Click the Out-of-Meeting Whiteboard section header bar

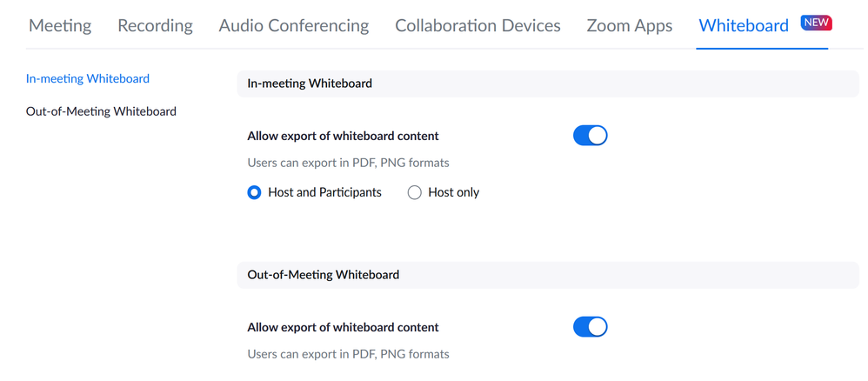point(547,274)
